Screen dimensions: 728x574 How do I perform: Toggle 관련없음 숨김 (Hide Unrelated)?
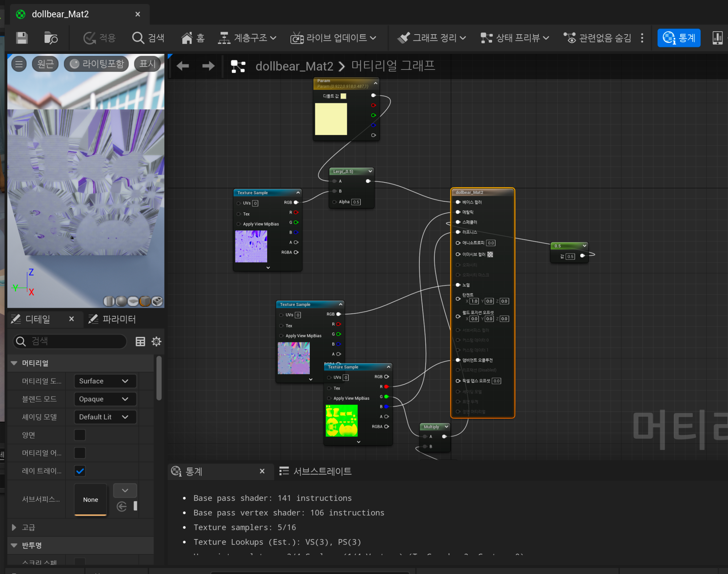597,38
